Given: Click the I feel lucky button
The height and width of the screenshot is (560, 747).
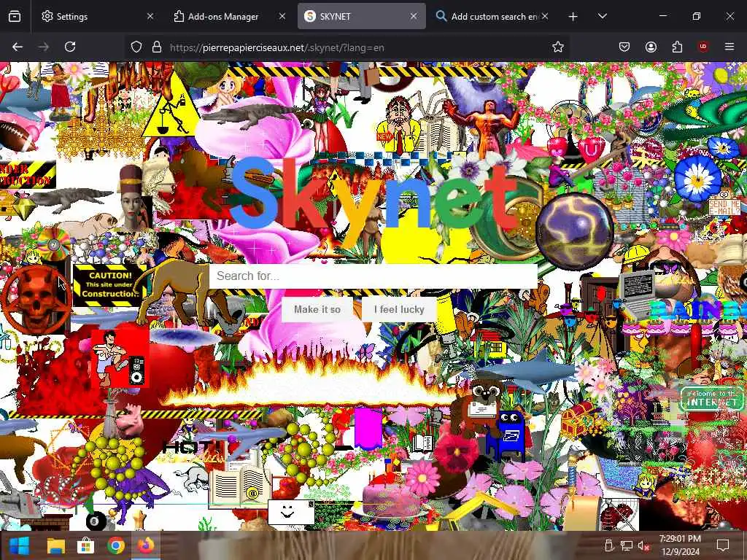Looking at the screenshot, I should (x=399, y=309).
